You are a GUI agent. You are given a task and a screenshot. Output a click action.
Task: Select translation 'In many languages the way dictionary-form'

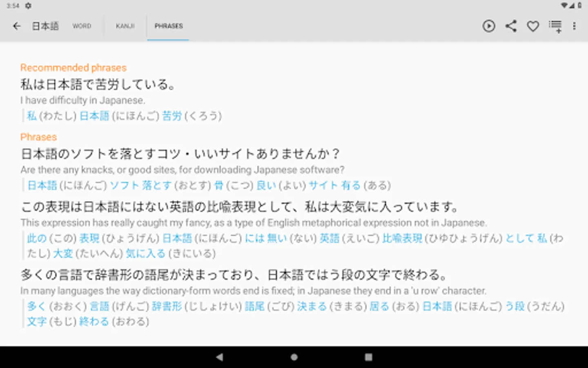coord(253,291)
